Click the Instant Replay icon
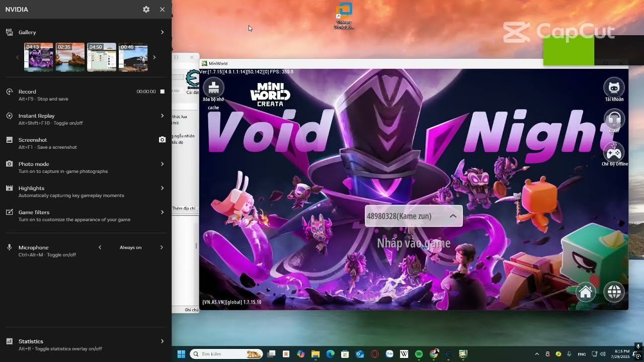 (x=9, y=116)
